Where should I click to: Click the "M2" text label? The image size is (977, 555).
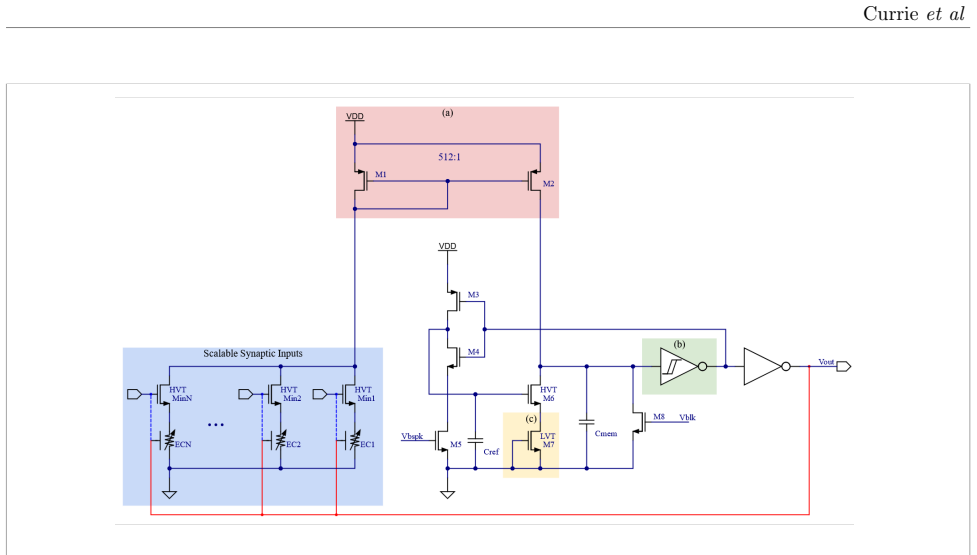point(548,184)
